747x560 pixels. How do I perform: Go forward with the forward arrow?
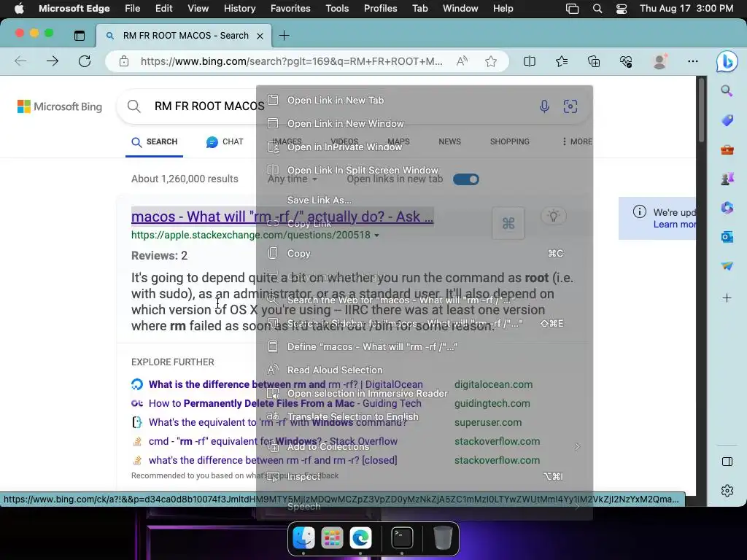[53, 61]
